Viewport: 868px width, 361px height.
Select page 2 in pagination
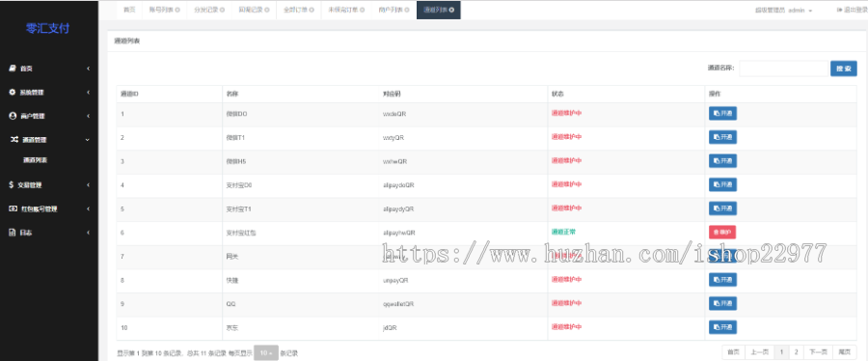(796, 352)
